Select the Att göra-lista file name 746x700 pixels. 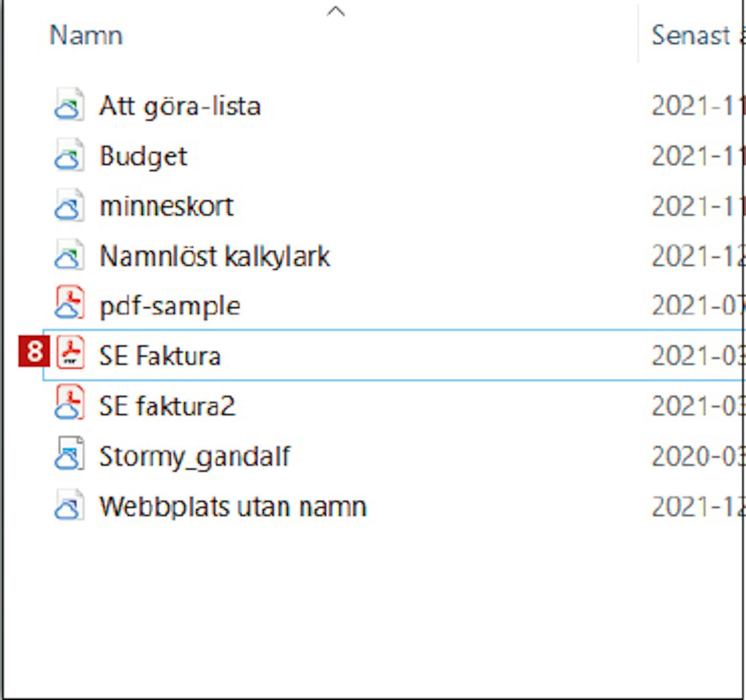pyautogui.click(x=180, y=106)
